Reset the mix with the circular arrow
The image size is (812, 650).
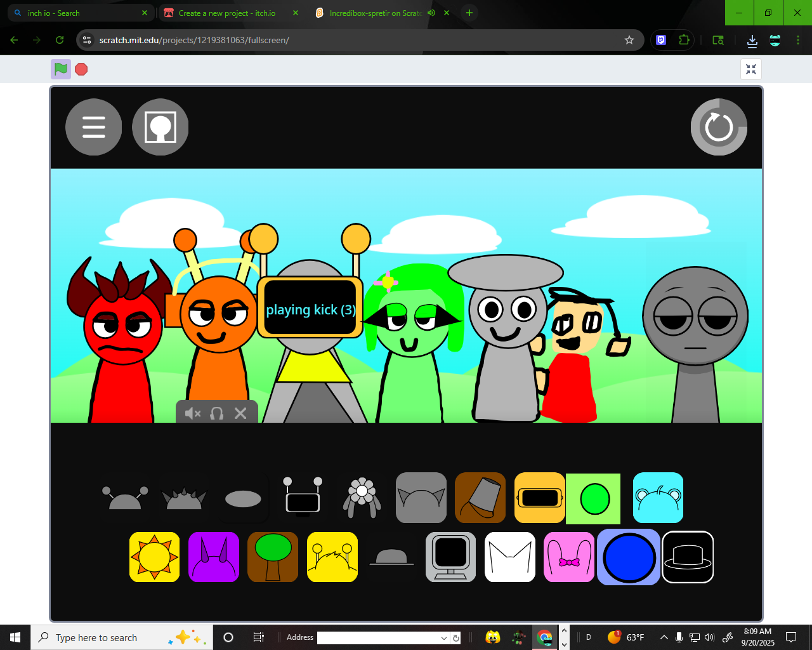[x=719, y=127]
